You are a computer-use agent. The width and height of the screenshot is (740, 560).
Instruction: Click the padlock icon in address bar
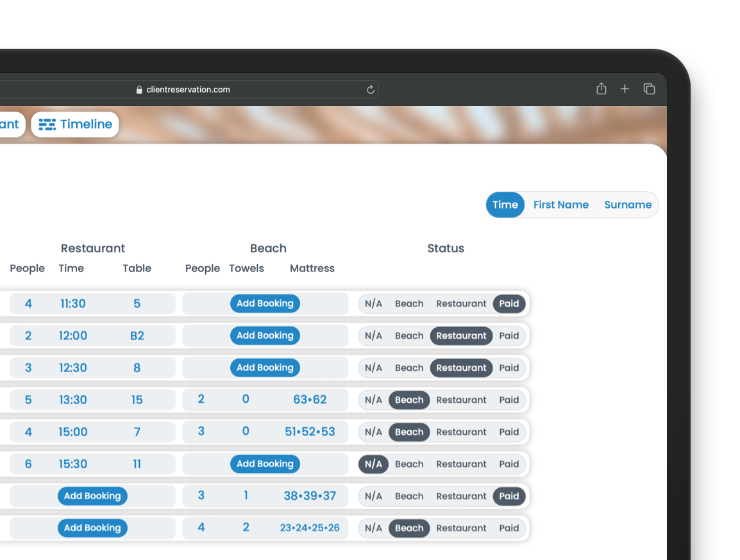pyautogui.click(x=139, y=90)
